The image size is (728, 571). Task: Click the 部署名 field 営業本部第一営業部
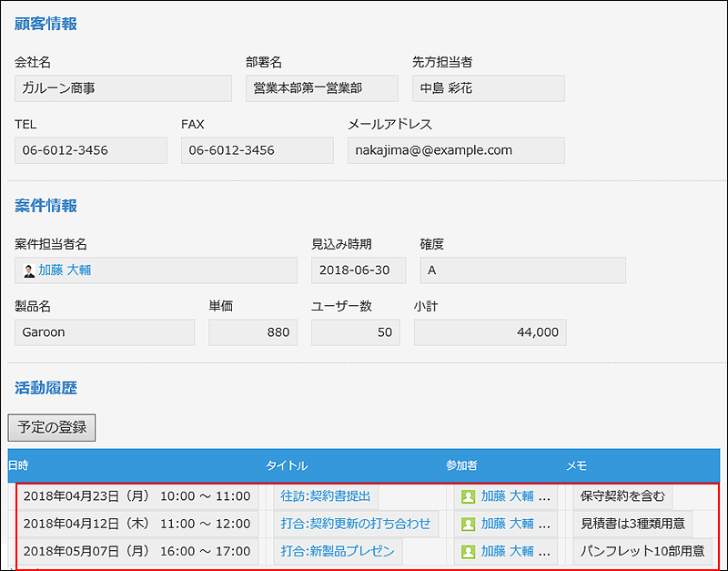tap(322, 88)
